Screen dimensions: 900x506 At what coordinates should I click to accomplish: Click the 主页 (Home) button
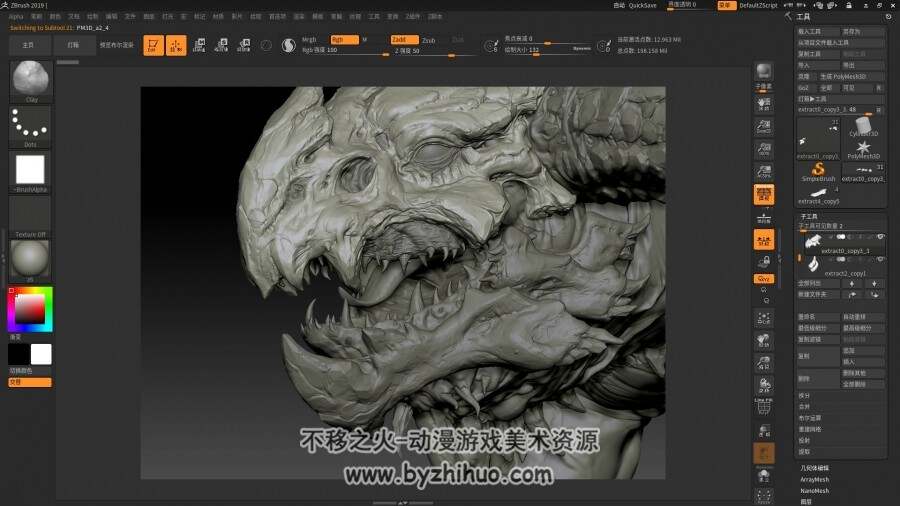[x=28, y=45]
